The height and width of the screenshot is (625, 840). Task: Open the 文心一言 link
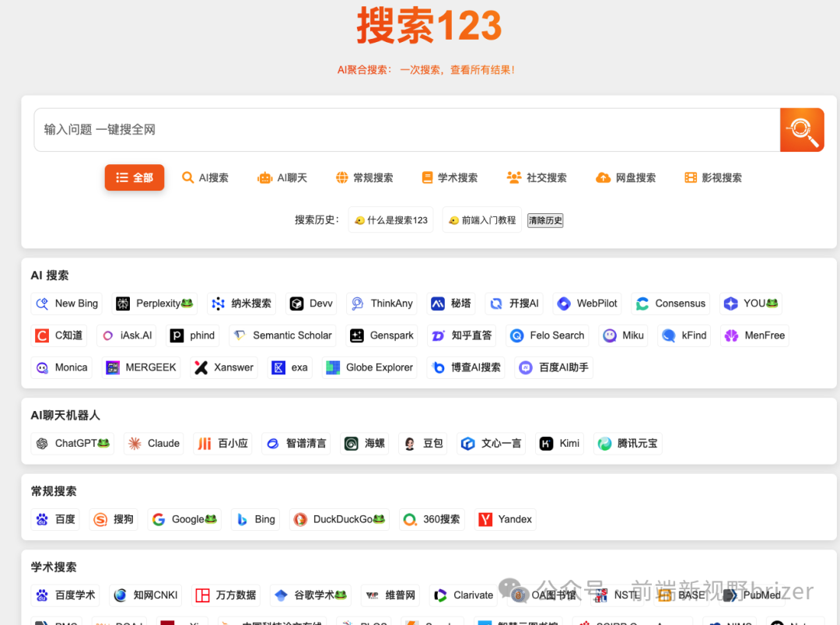pos(492,444)
